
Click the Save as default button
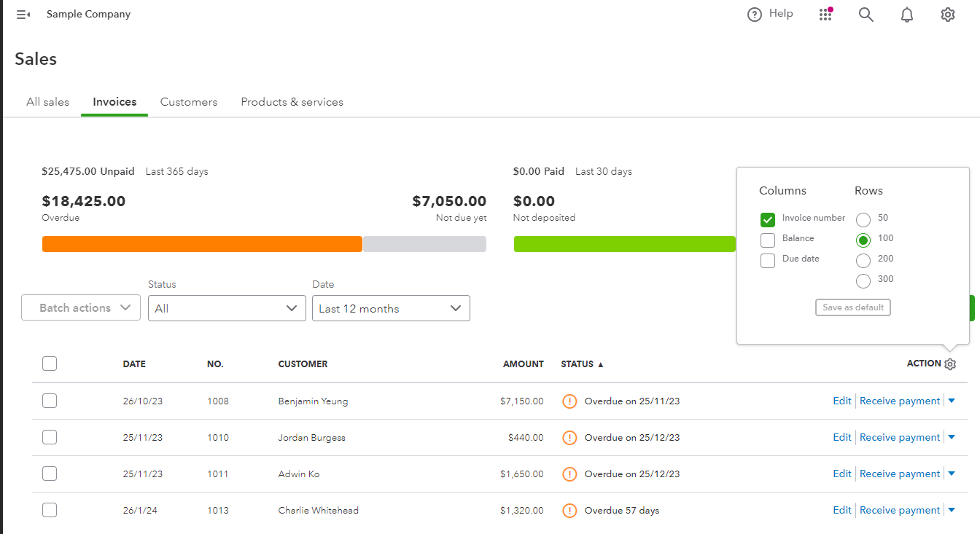point(852,307)
